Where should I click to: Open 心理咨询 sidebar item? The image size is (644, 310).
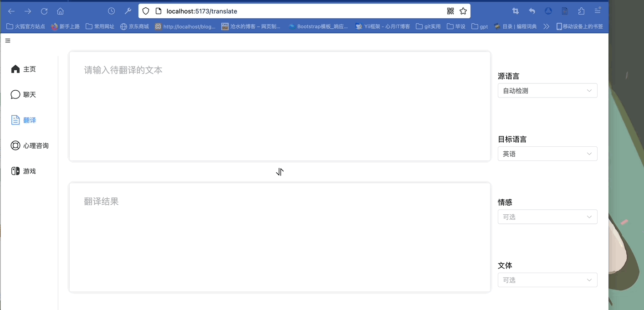(x=29, y=145)
